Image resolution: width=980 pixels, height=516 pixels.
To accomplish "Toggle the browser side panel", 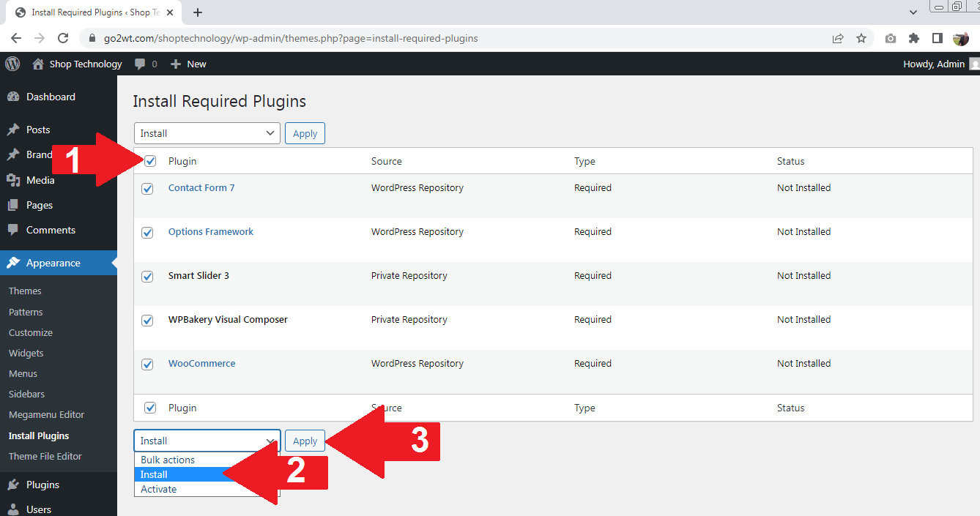I will click(x=937, y=38).
